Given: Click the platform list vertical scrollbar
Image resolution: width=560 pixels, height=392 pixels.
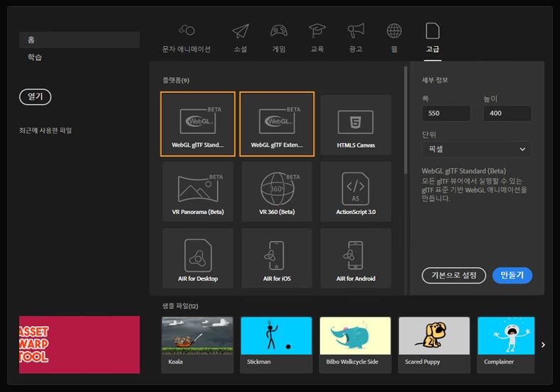Looking at the screenshot, I should pos(405,121).
